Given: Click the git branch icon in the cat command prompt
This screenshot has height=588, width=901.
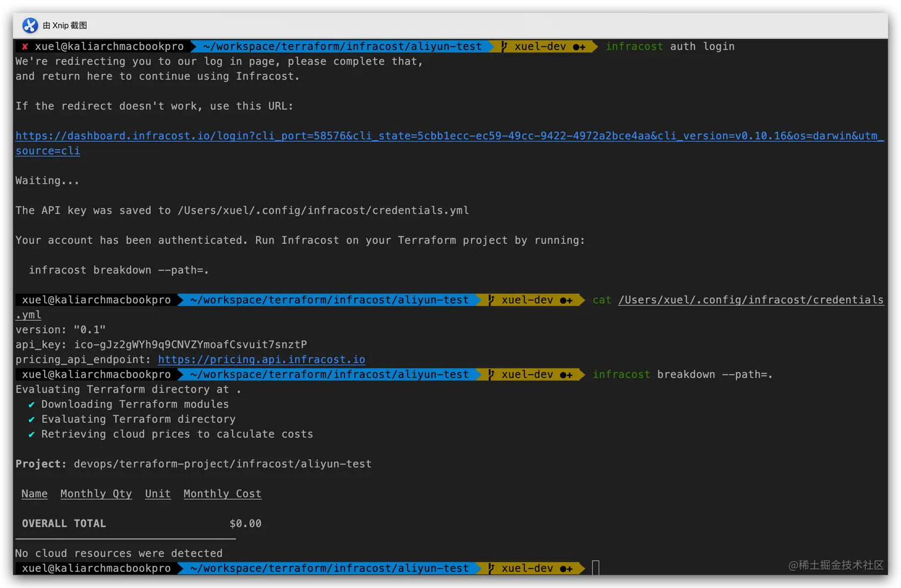Looking at the screenshot, I should tap(491, 300).
